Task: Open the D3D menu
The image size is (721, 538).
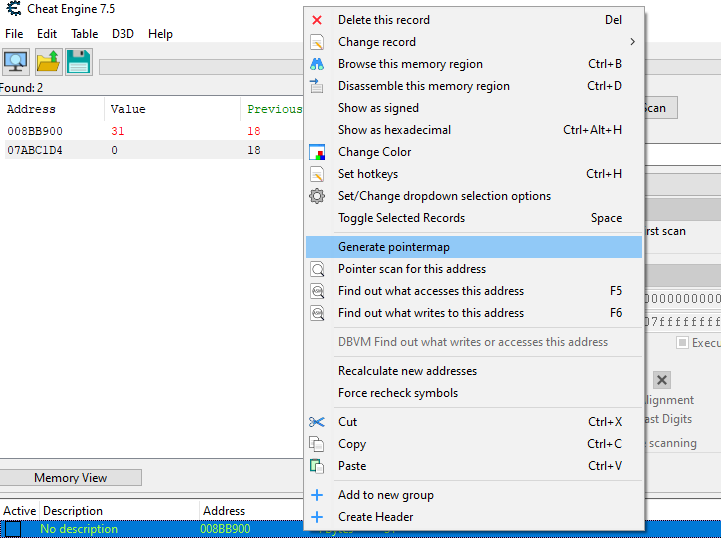Action: (123, 34)
